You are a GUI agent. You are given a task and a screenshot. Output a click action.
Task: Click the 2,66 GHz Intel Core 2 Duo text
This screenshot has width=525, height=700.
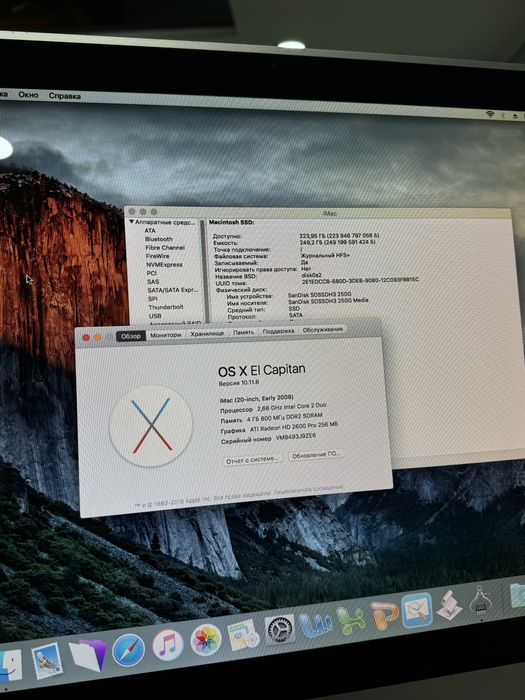292,407
